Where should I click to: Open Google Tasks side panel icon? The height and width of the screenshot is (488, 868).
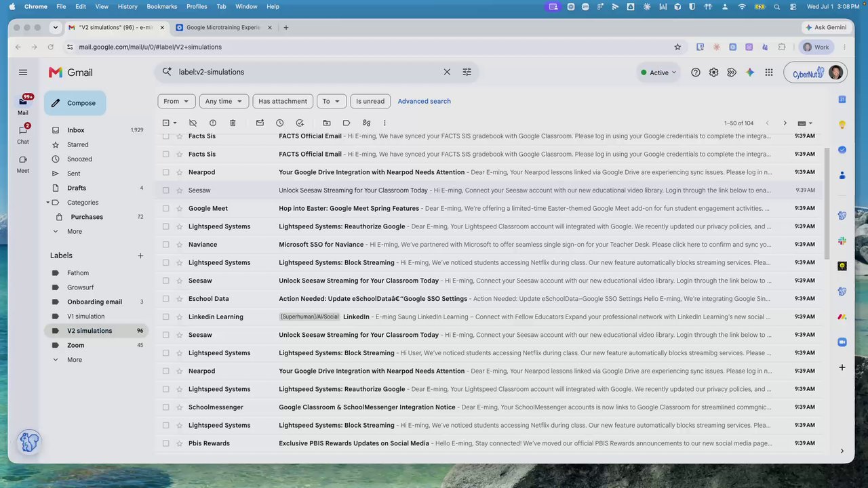[x=842, y=150]
